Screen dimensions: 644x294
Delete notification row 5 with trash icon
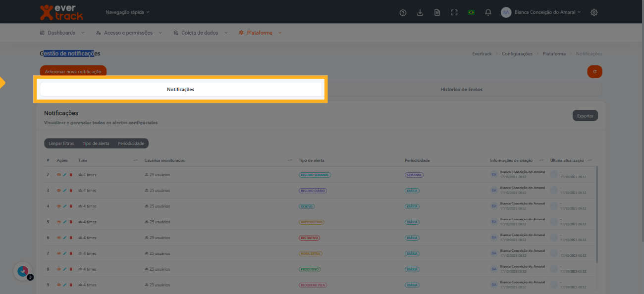click(x=71, y=222)
